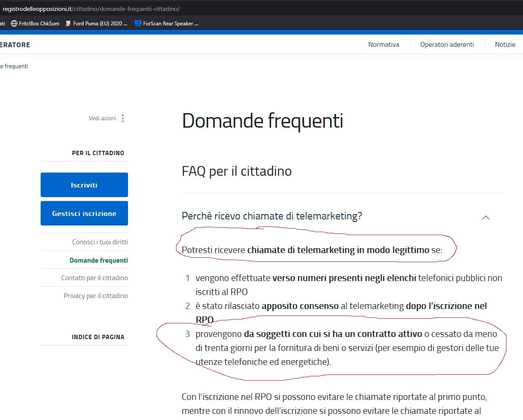Go to Contatti per il cittadino
This screenshot has height=420, width=523.
(94, 278)
